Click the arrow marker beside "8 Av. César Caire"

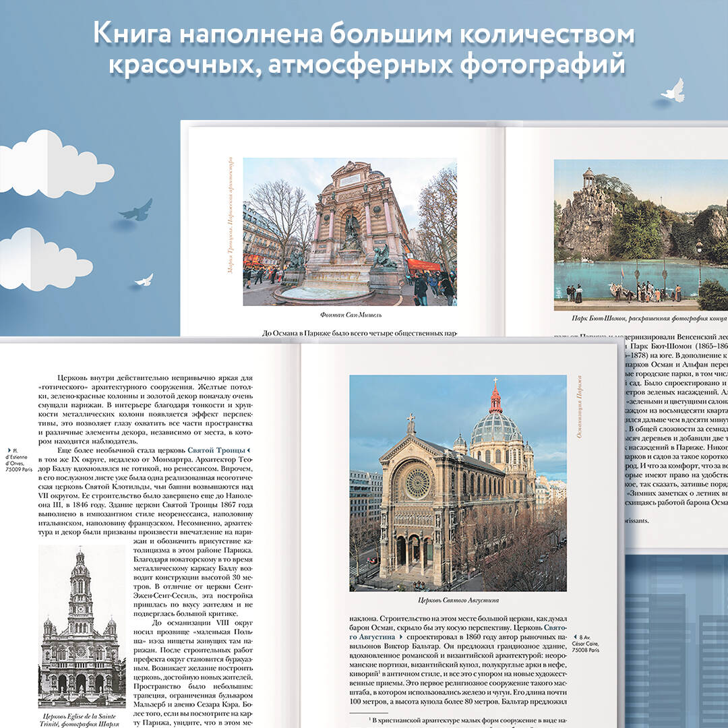click(x=575, y=636)
